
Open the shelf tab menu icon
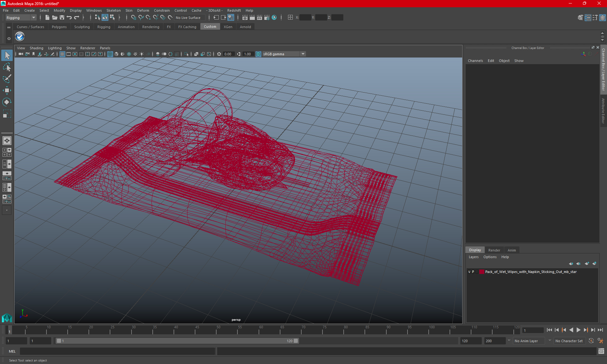click(9, 27)
